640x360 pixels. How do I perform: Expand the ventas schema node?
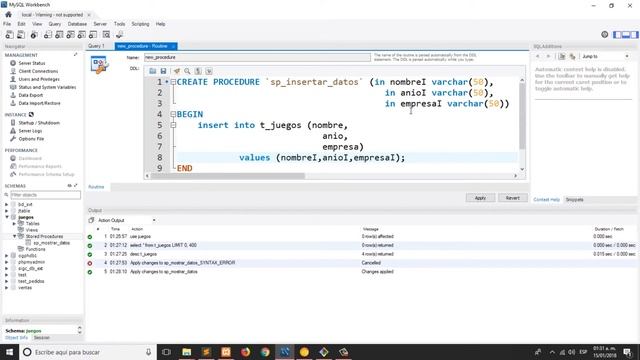[x=7, y=288]
